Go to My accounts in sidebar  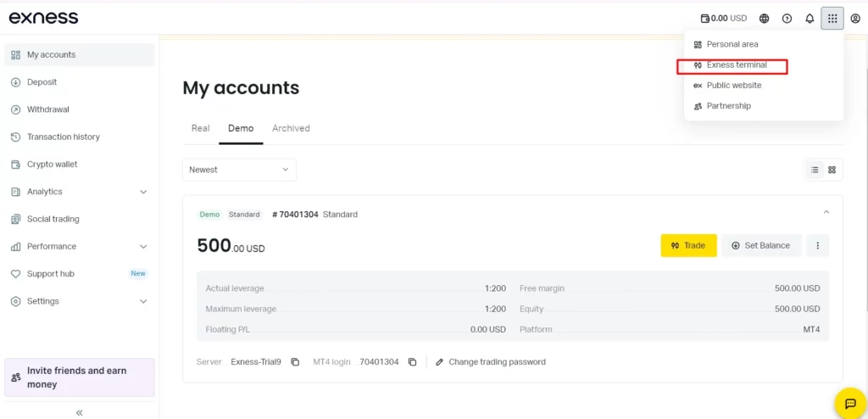pyautogui.click(x=79, y=55)
